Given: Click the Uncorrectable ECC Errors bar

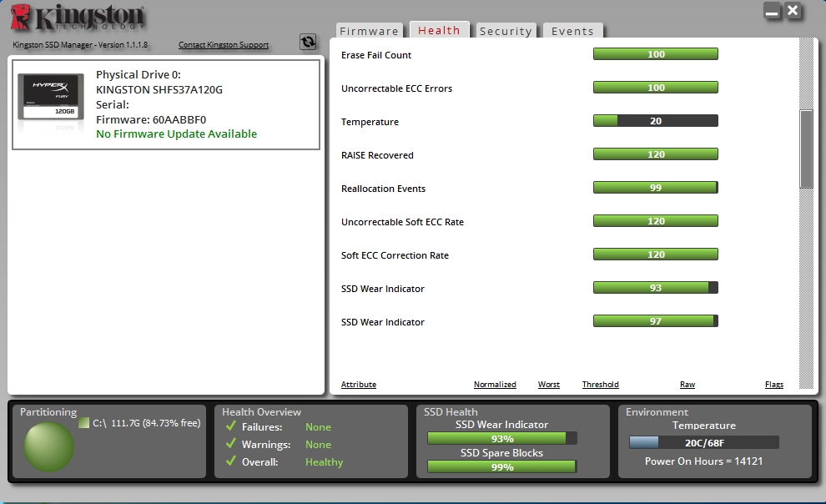Looking at the screenshot, I should tap(655, 88).
